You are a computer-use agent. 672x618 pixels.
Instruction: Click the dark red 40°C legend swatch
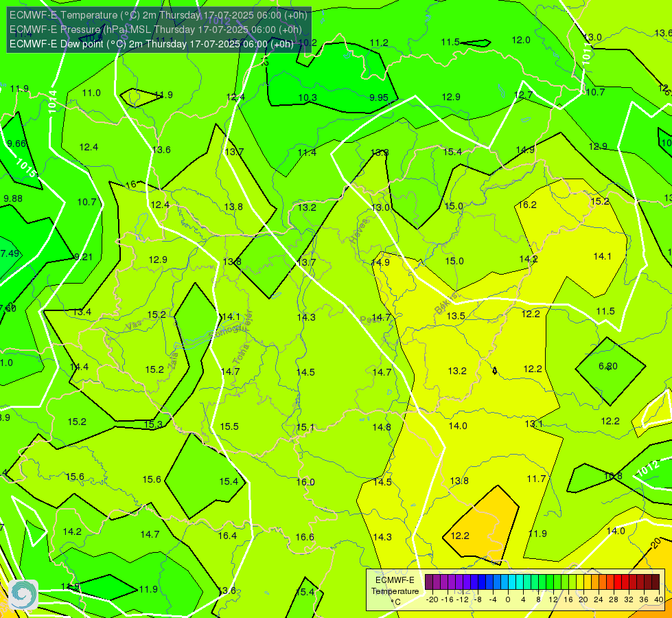[x=656, y=582]
